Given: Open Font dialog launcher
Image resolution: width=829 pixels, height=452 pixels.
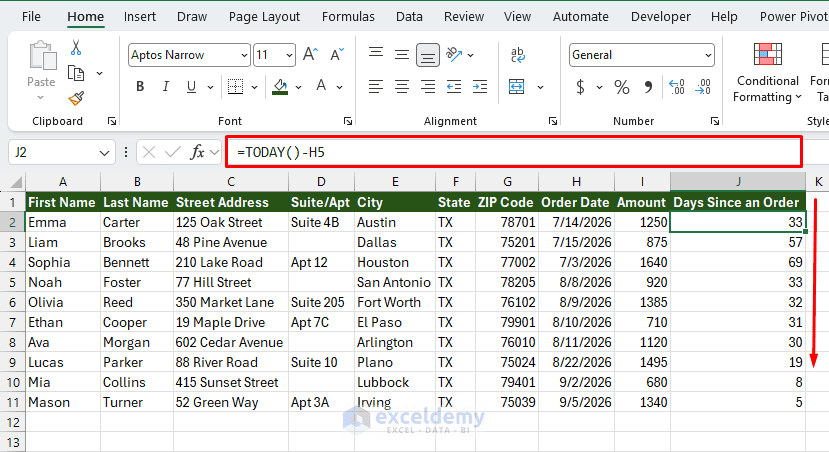Looking at the screenshot, I should 348,121.
